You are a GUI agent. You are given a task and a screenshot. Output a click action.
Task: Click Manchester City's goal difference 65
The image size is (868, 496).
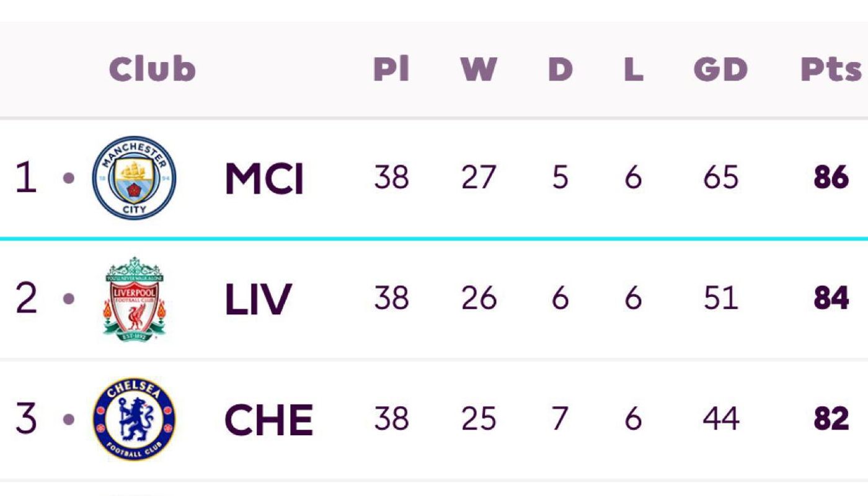point(720,179)
